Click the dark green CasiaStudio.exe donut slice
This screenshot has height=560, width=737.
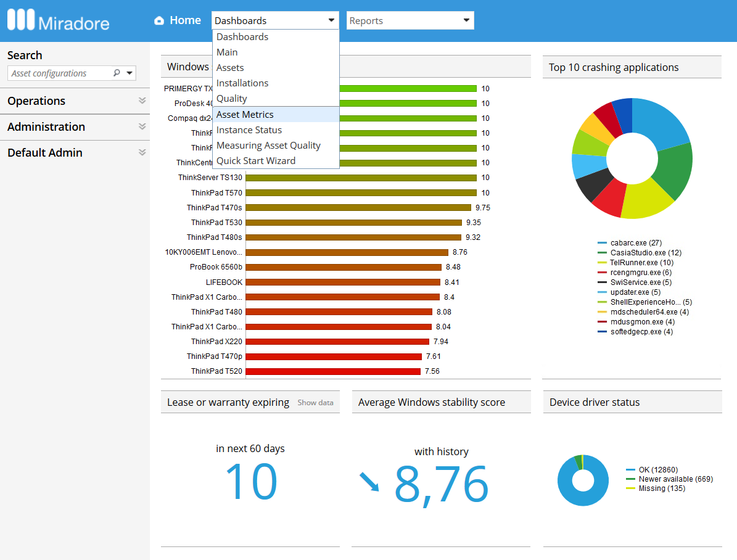click(x=673, y=171)
